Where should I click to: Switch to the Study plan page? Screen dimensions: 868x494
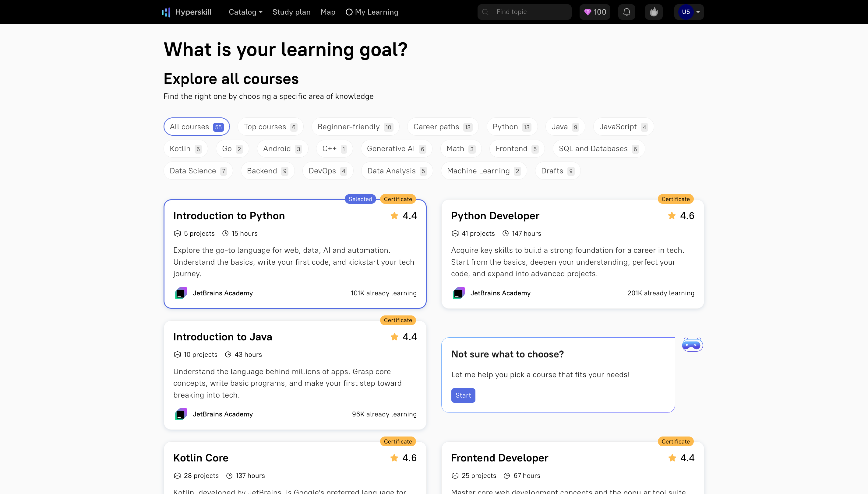(291, 12)
